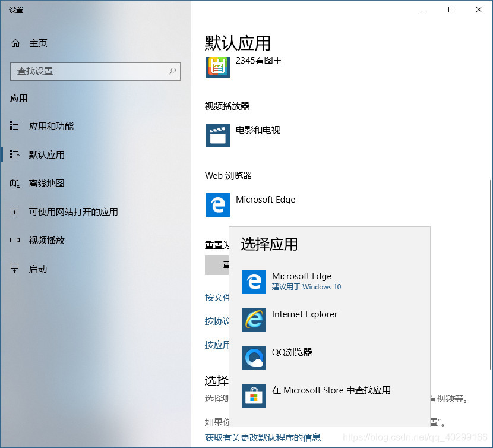
Task: Click the 应用和功能 list icon
Action: pos(14,126)
